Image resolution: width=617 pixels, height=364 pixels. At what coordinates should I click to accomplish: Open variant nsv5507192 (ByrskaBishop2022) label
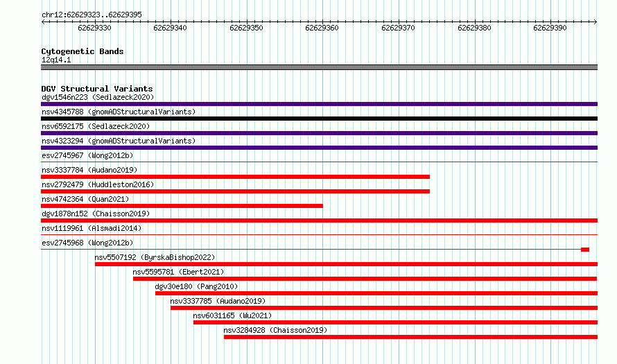tap(155, 257)
